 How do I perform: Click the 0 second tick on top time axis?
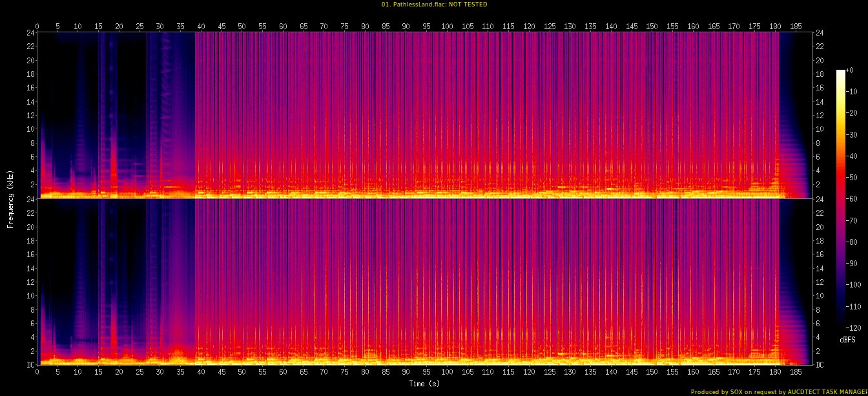coord(37,26)
